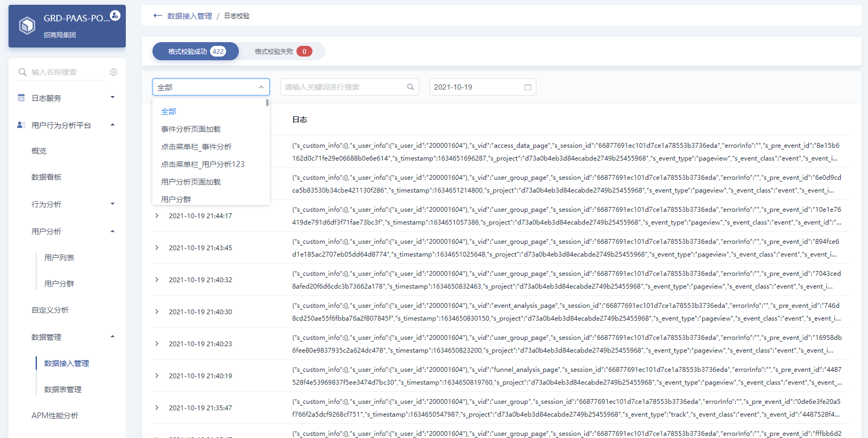Viewport: 868px width, 438px height.
Task: Expand log row 2021-10-19 21:35:47
Action: coord(157,408)
